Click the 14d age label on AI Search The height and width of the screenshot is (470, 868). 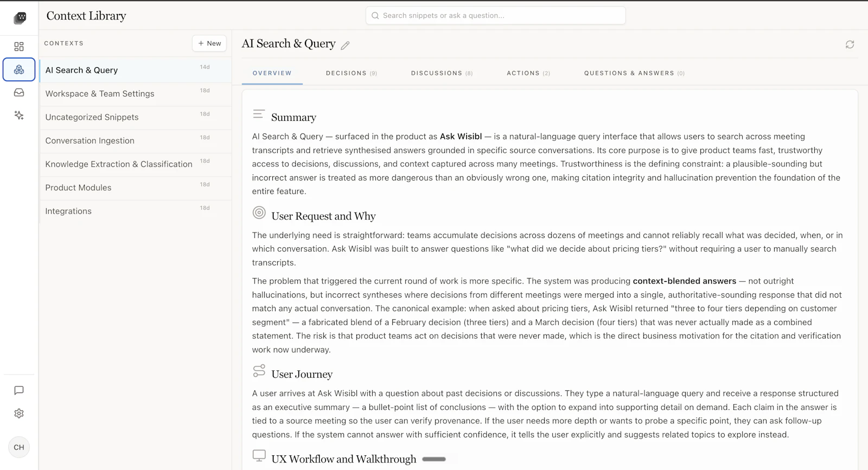(x=205, y=67)
